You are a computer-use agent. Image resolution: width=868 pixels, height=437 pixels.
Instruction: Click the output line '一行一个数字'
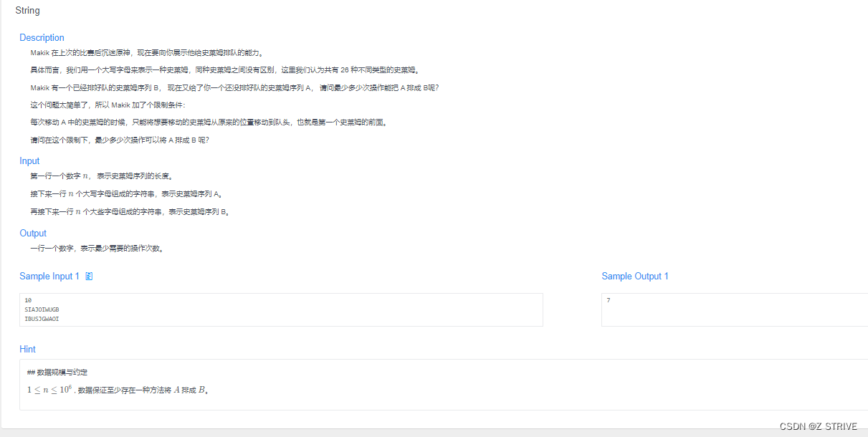tap(97, 249)
